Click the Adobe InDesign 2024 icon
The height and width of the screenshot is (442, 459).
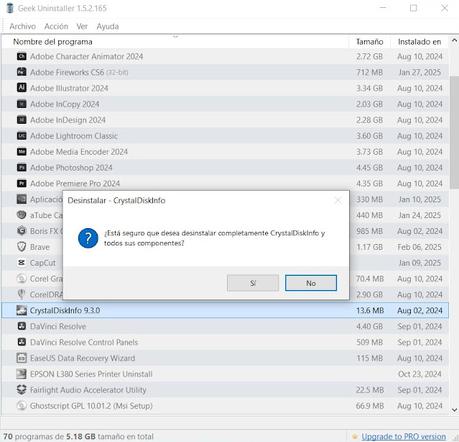[x=21, y=120]
